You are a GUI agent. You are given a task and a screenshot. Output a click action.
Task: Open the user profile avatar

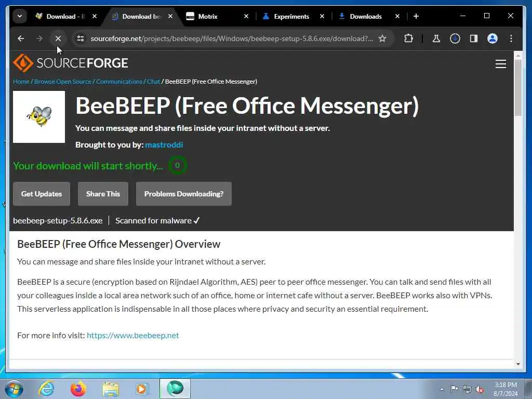point(493,38)
